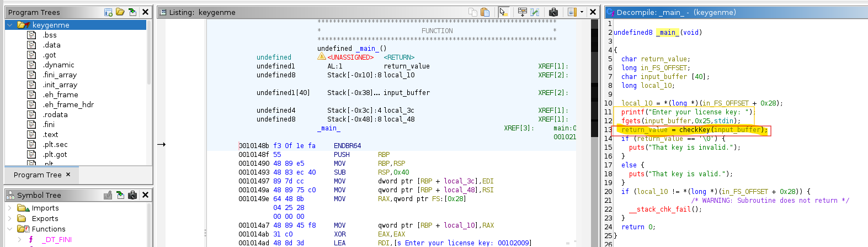Toggle mouse hover popups in Listing
The height and width of the screenshot is (247, 868).
(503, 12)
